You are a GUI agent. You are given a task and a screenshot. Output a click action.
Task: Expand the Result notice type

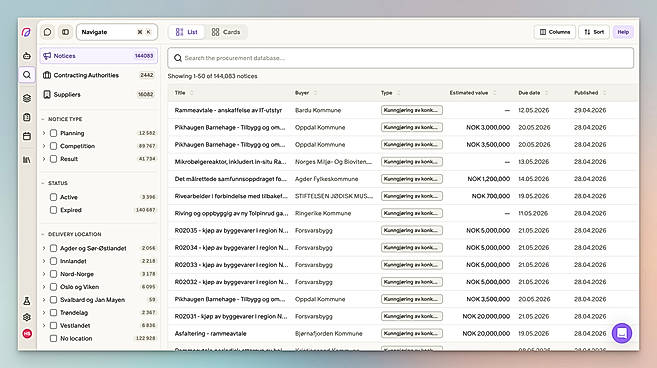pos(44,159)
